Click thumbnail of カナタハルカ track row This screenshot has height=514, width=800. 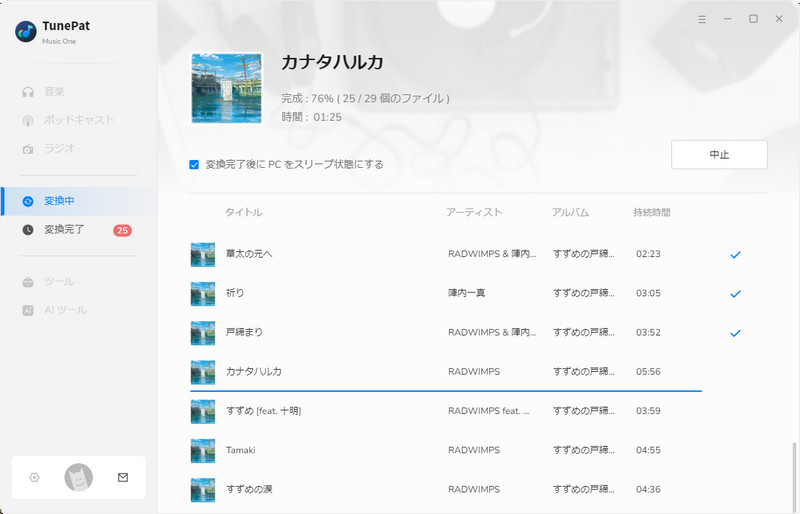pyautogui.click(x=203, y=372)
